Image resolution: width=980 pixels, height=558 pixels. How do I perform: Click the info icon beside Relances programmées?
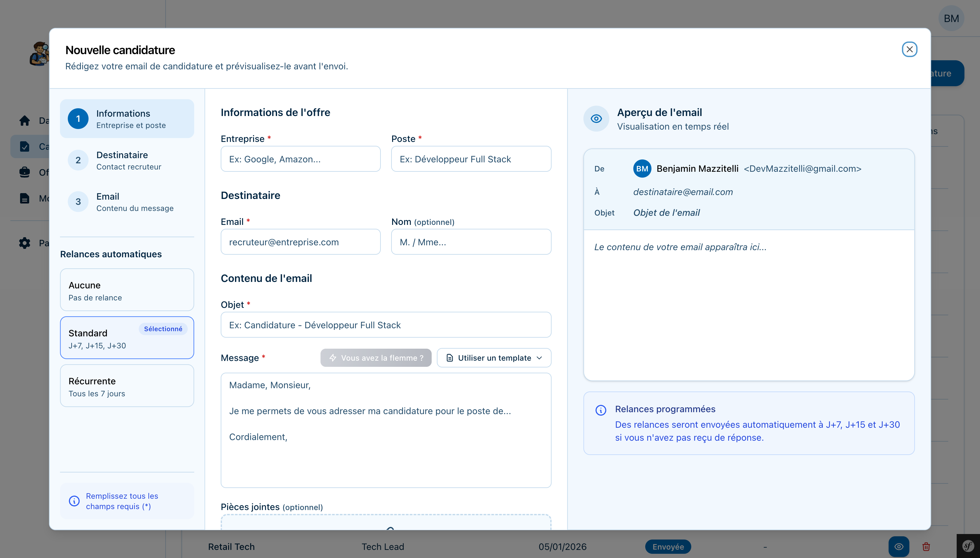[x=601, y=410]
